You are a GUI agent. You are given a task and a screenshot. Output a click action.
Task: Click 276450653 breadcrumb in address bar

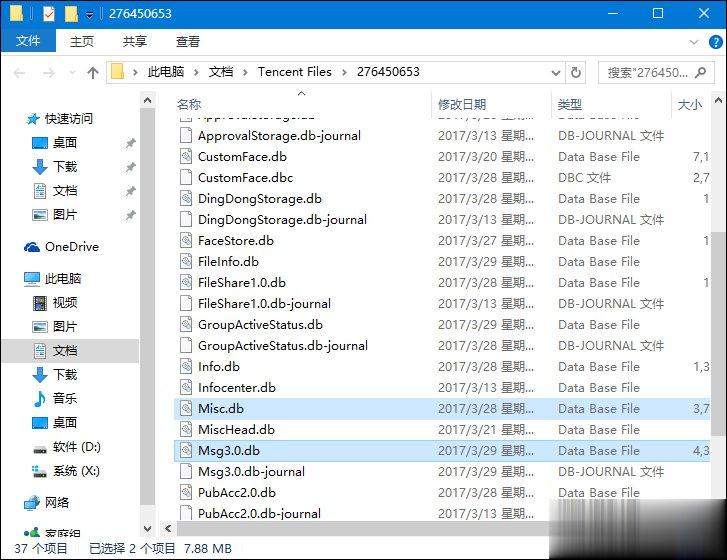(388, 72)
